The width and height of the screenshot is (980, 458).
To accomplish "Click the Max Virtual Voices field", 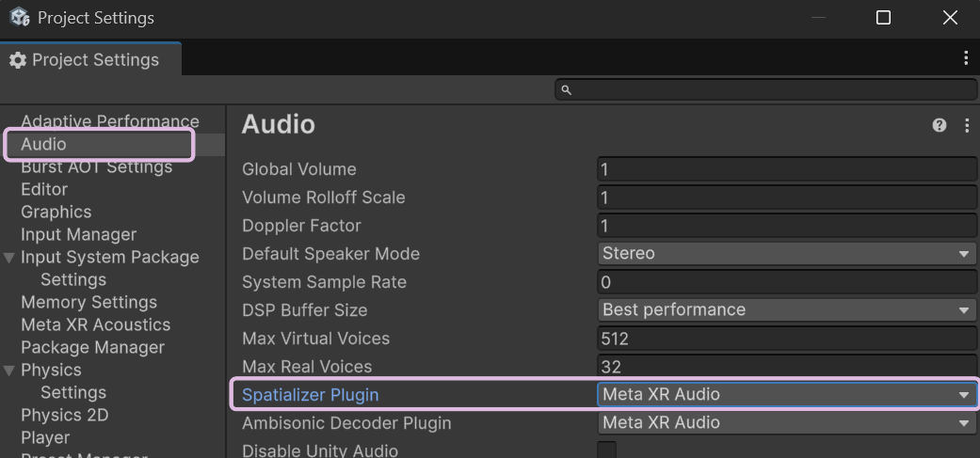I will 787,339.
